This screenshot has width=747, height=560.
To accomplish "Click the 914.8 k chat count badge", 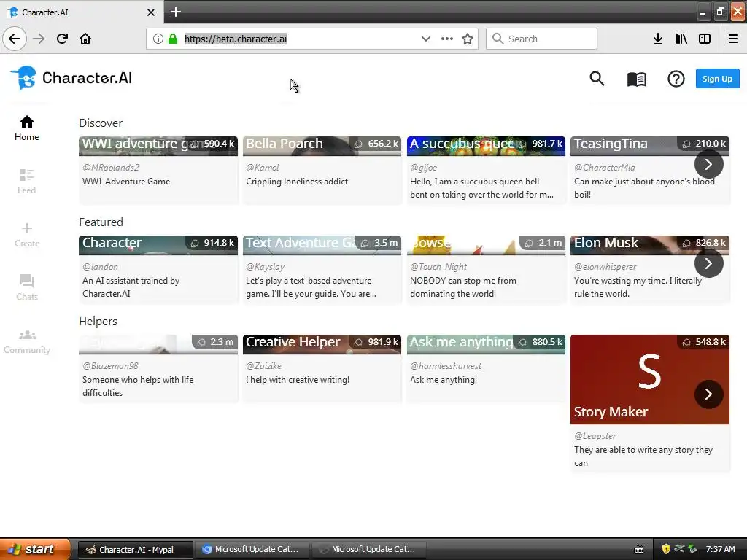I will click(212, 243).
